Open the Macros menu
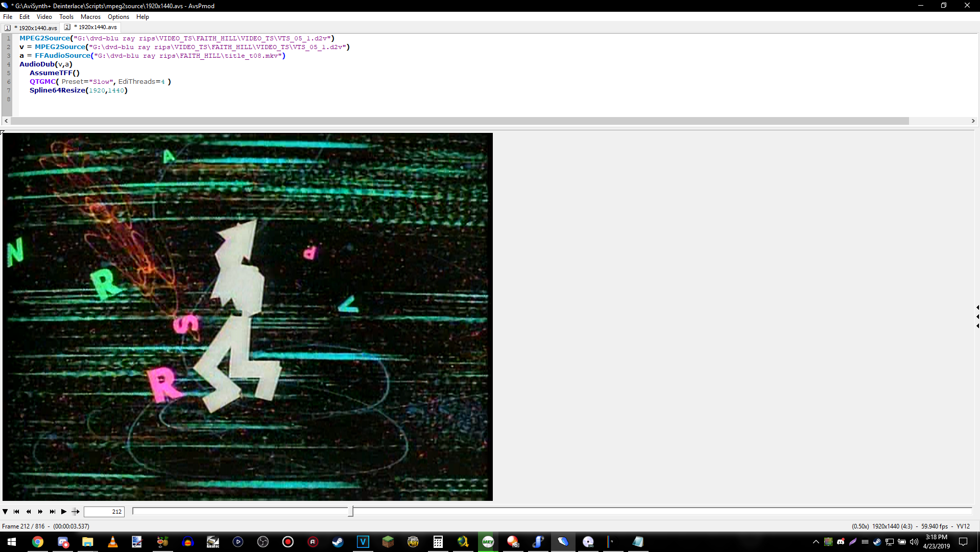Image resolution: width=980 pixels, height=552 pixels. point(90,17)
